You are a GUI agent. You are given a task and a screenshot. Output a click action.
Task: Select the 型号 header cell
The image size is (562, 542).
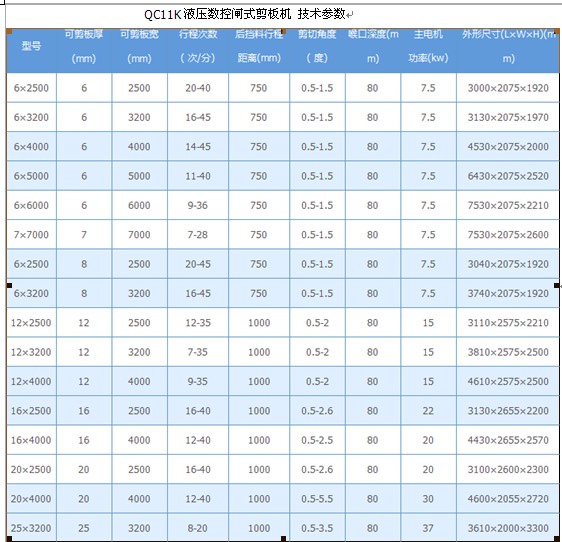click(32, 46)
